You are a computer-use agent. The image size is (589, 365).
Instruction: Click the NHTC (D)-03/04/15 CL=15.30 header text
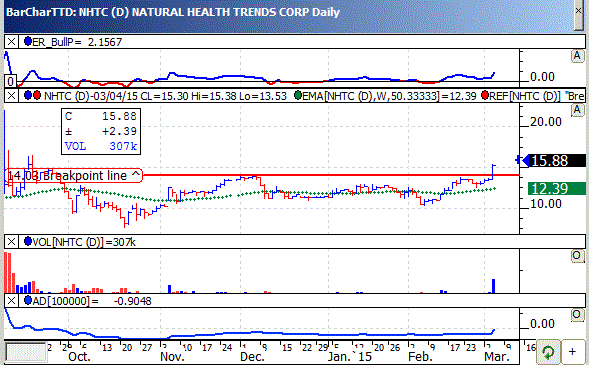(x=165, y=96)
